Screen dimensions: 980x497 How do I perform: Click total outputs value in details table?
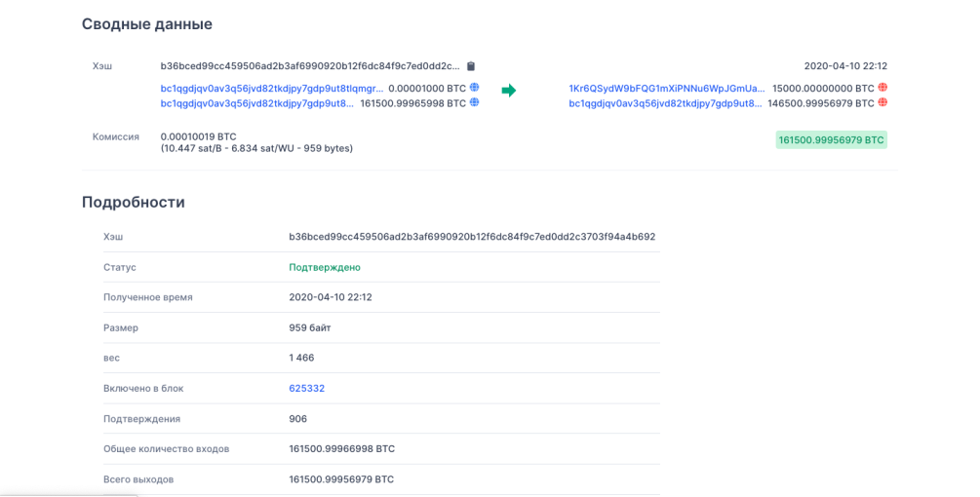click(x=341, y=479)
